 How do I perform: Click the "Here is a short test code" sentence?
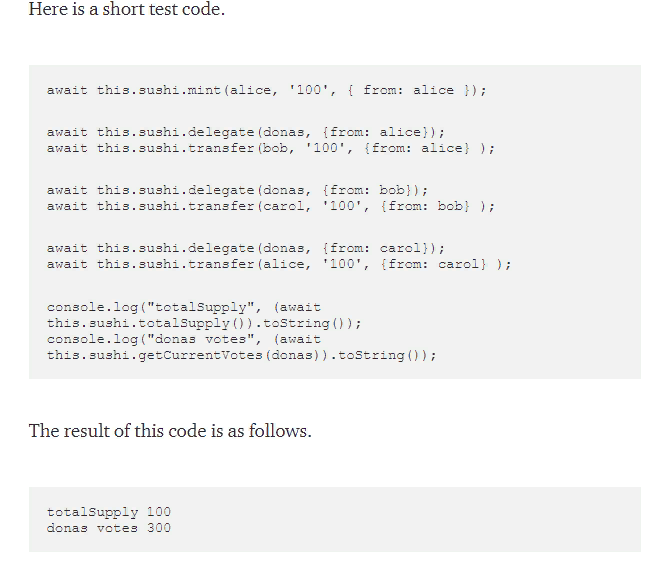[127, 10]
